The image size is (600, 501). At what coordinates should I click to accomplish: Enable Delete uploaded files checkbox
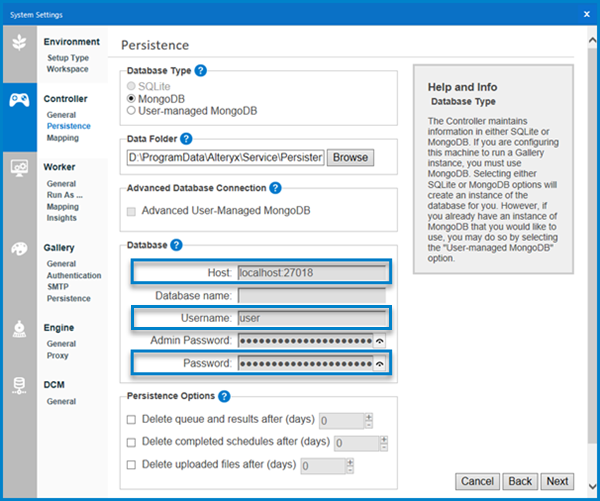131,465
